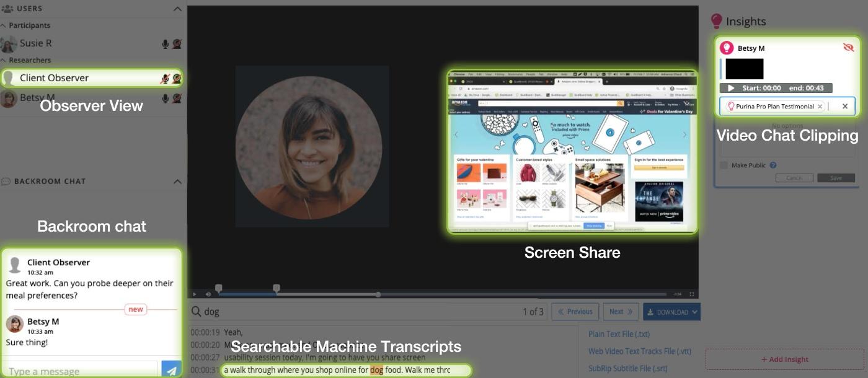Open the DOWNLOAD dropdown

pos(671,312)
